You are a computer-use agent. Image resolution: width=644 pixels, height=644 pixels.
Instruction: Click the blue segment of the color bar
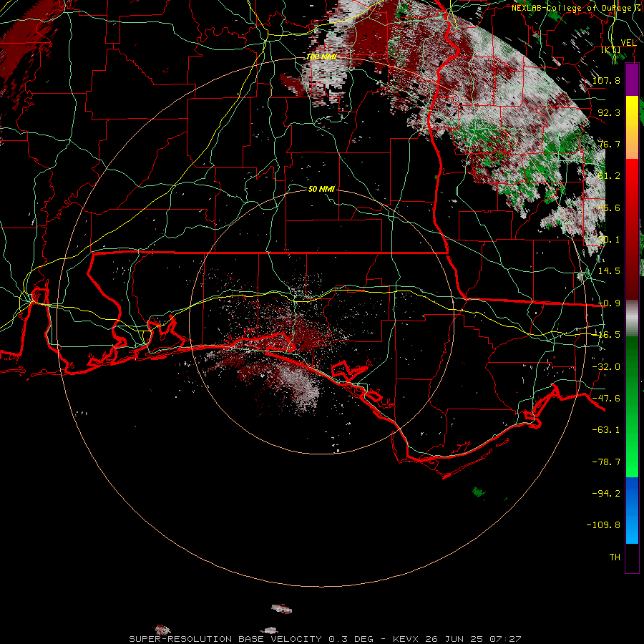[632, 510]
